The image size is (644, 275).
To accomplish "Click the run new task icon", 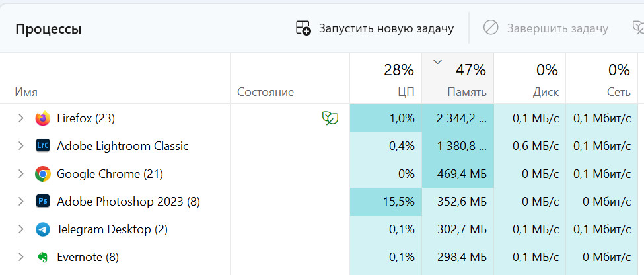I will 303,28.
